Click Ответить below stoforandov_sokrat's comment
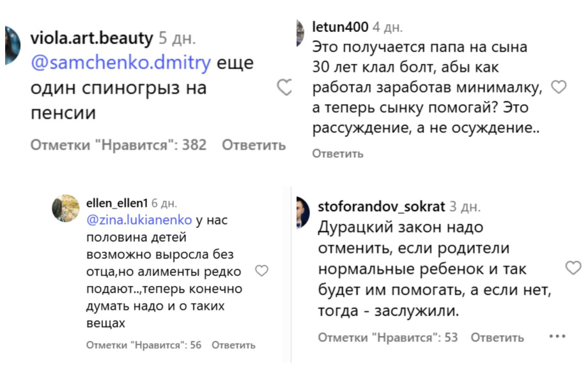Viewport: 588px width, 368px height. 497,337
